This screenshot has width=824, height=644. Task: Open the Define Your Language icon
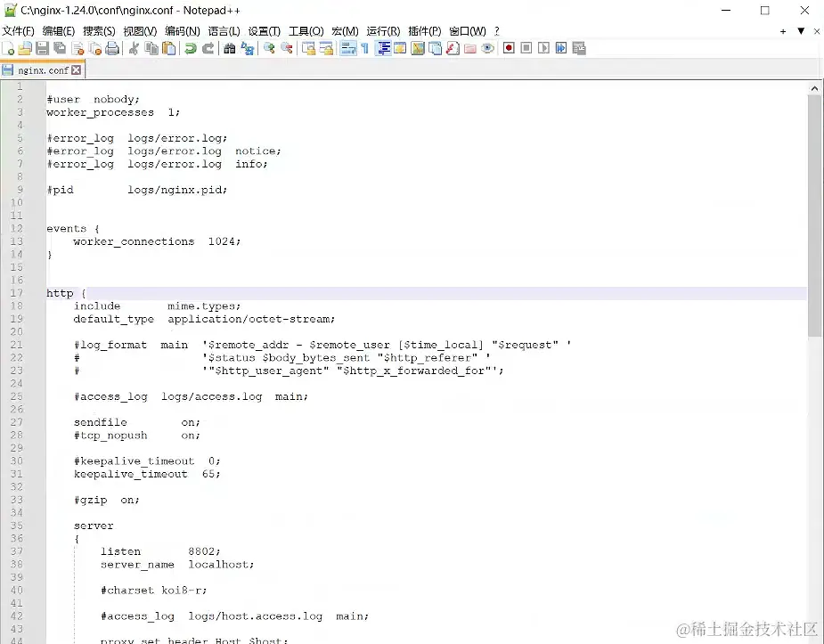[x=400, y=48]
